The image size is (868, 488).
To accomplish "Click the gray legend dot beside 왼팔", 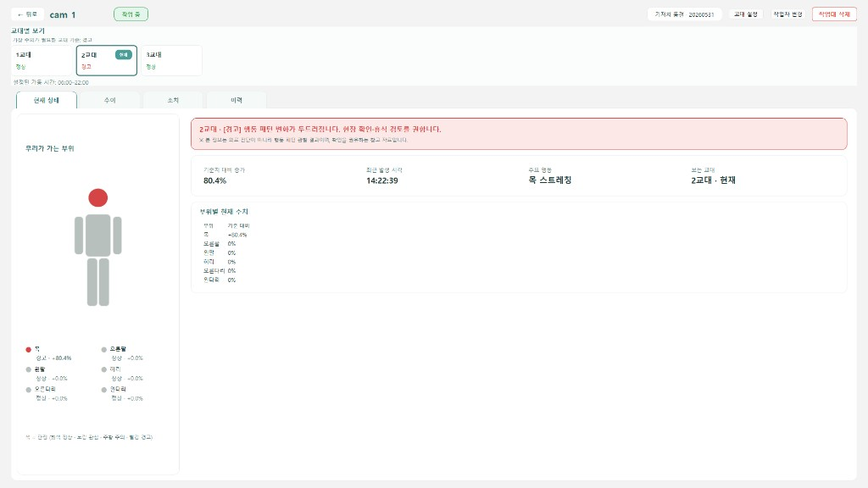I will click(29, 369).
